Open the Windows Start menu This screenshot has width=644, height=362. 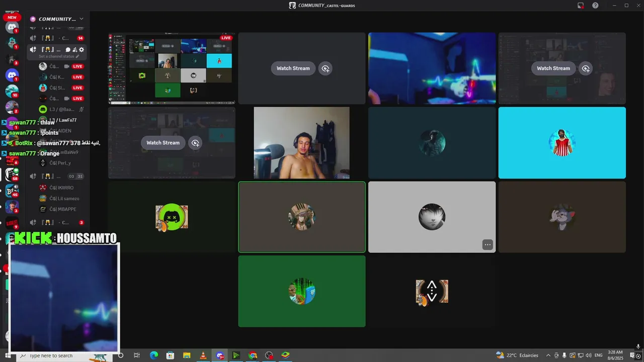[x=8, y=355]
